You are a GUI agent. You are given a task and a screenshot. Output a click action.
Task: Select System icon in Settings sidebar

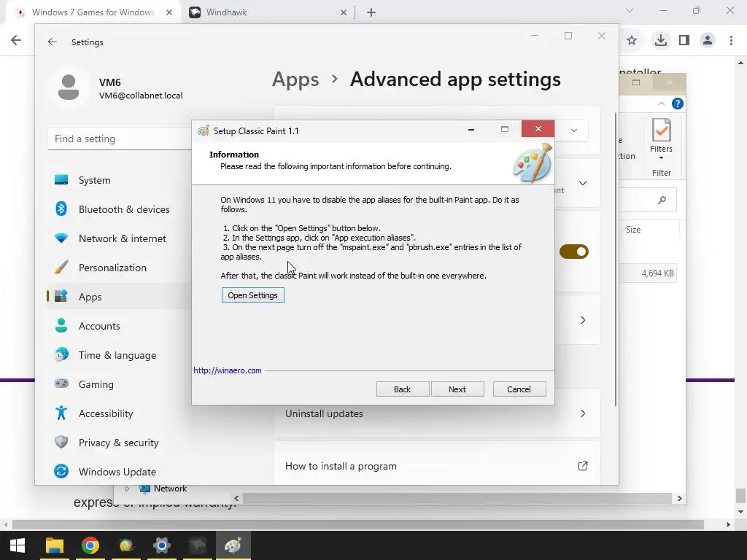[x=61, y=180]
